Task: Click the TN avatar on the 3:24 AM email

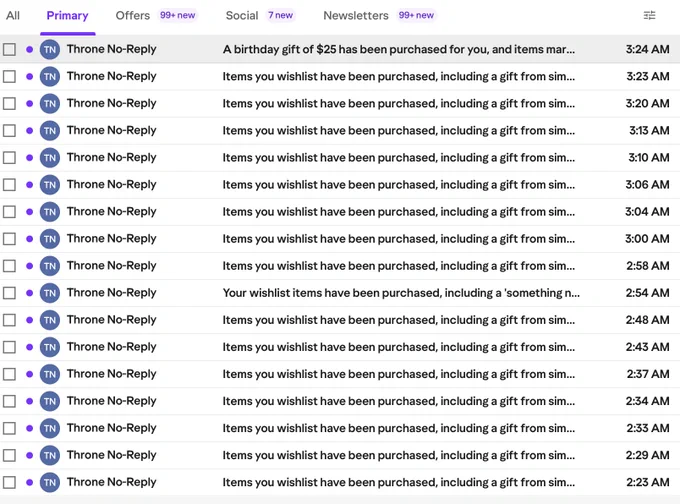Action: pos(50,49)
